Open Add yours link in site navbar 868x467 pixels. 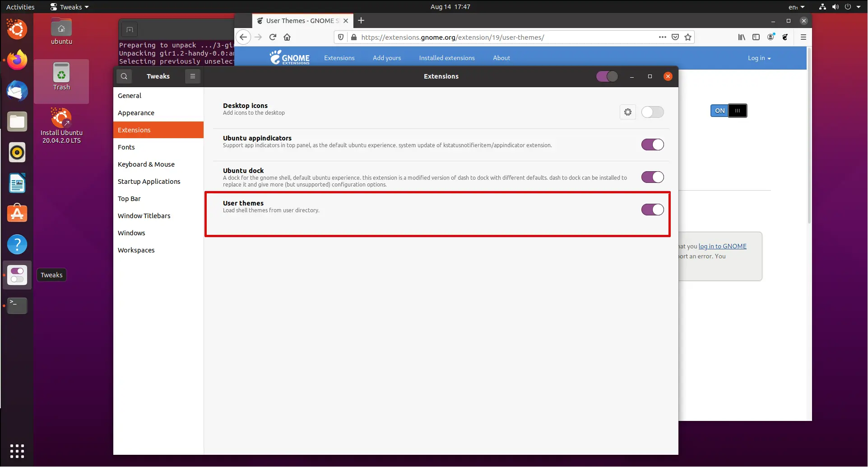(387, 58)
